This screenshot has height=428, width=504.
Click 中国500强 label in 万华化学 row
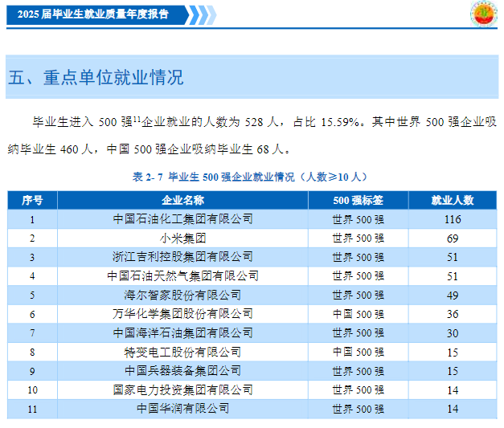click(x=359, y=314)
